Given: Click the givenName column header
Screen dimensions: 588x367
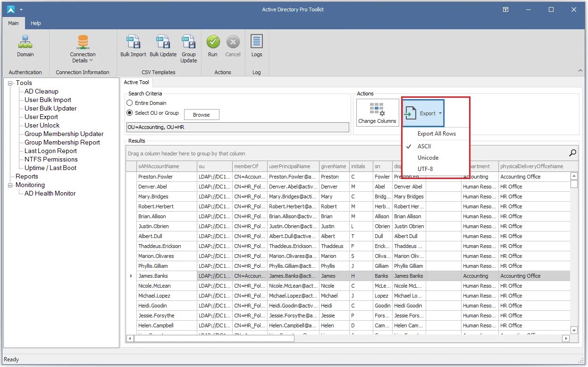Looking at the screenshot, I should pyautogui.click(x=334, y=166).
